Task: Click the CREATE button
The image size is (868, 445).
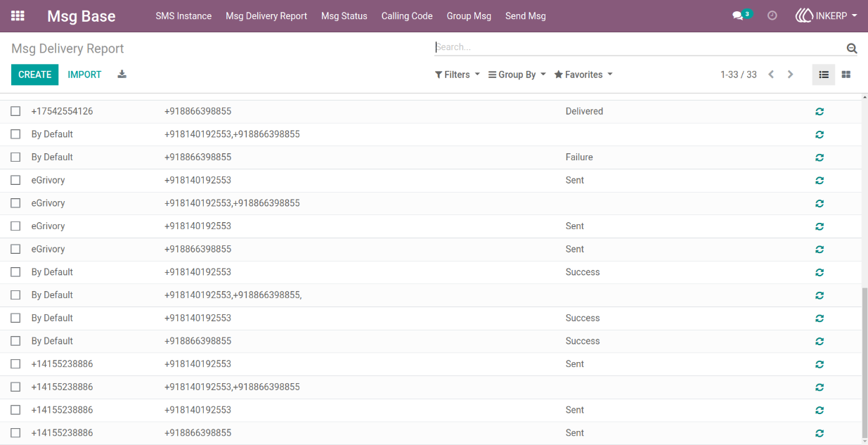Action: (35, 75)
